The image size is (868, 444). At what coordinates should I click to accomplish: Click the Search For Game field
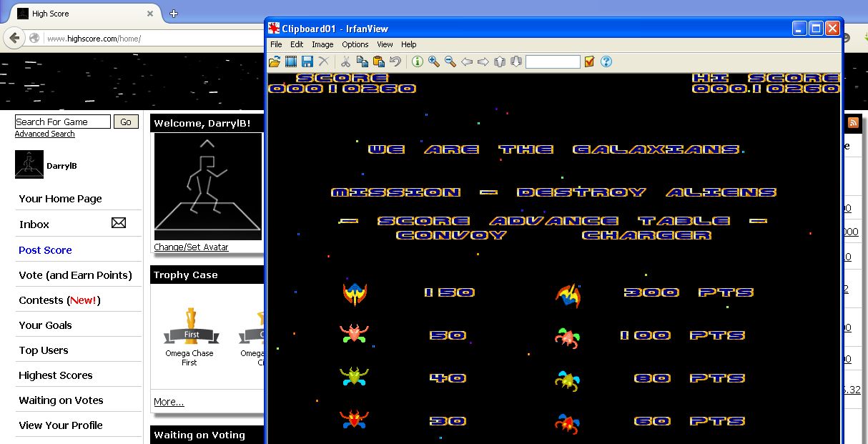(x=63, y=122)
